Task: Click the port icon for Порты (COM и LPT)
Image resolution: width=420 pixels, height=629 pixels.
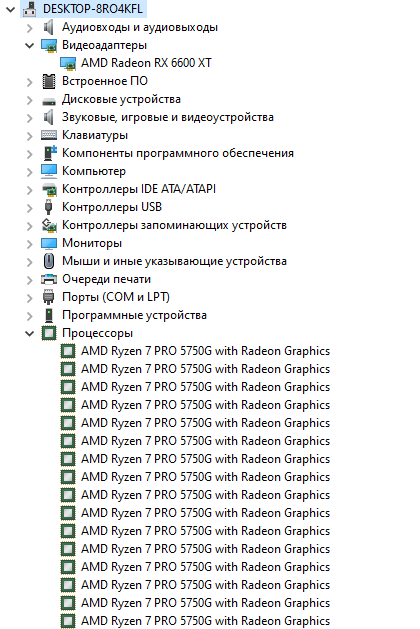Action: point(49,297)
